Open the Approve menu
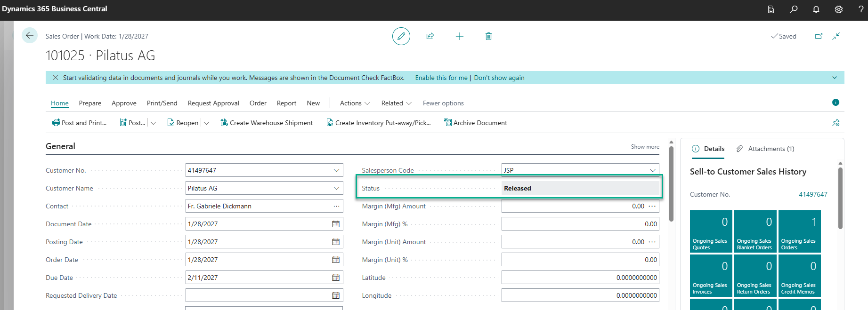 pos(124,103)
